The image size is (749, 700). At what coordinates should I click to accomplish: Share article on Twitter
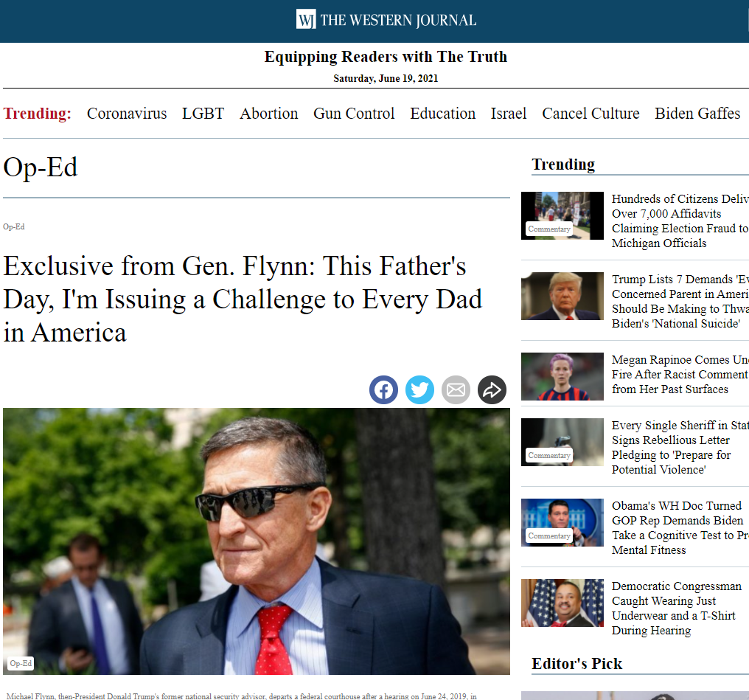pos(419,390)
